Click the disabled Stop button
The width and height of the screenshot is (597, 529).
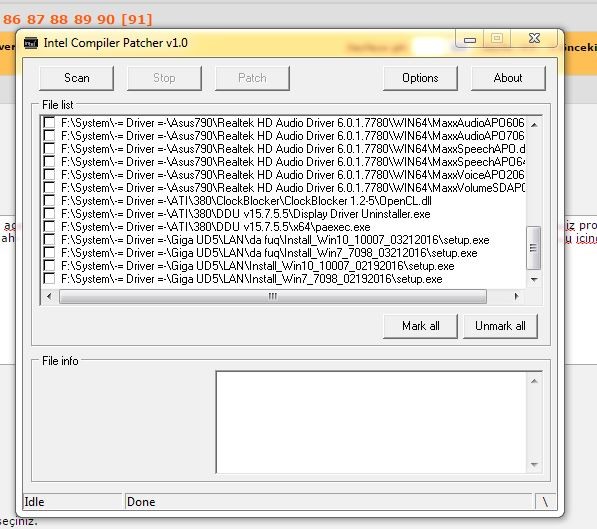coord(164,78)
